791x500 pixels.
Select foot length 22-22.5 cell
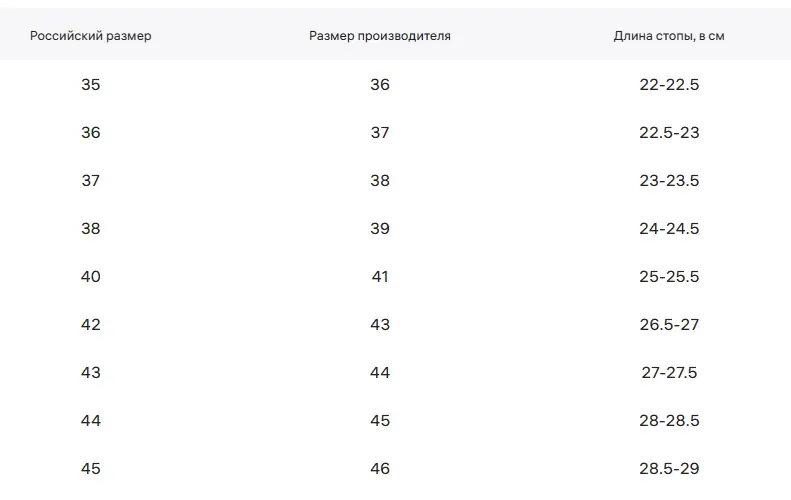(x=669, y=85)
